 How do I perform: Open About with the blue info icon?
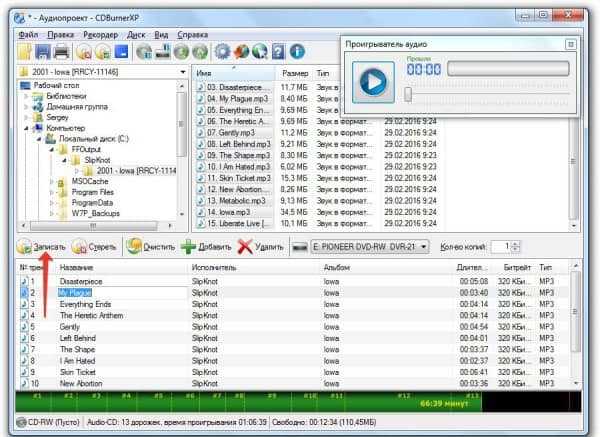pos(297,51)
